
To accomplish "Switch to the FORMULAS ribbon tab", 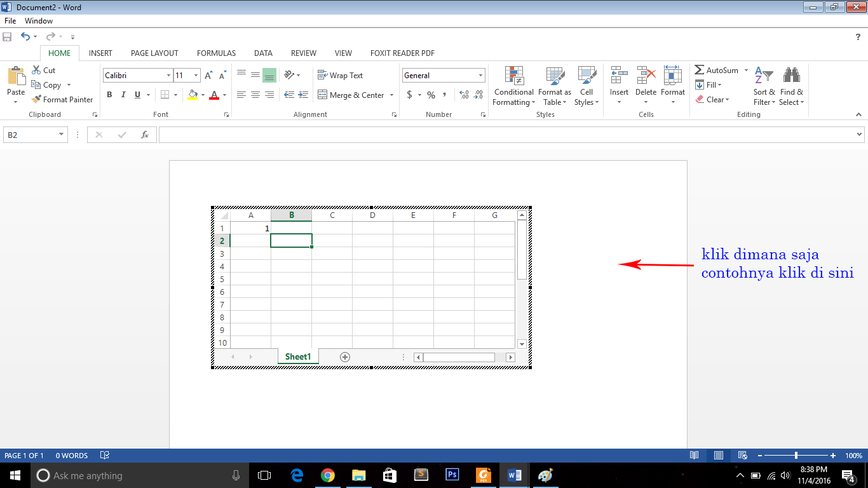I will click(216, 53).
